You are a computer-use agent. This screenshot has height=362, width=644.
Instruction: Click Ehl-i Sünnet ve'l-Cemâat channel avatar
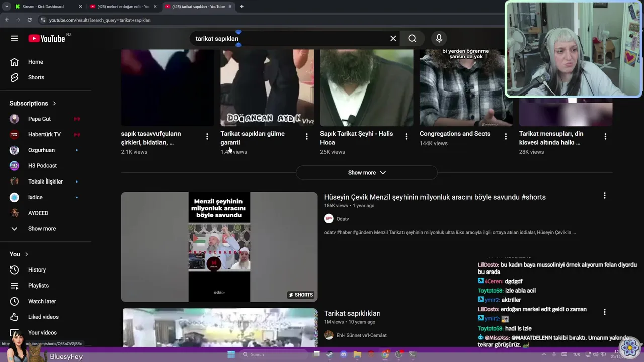[x=329, y=335]
